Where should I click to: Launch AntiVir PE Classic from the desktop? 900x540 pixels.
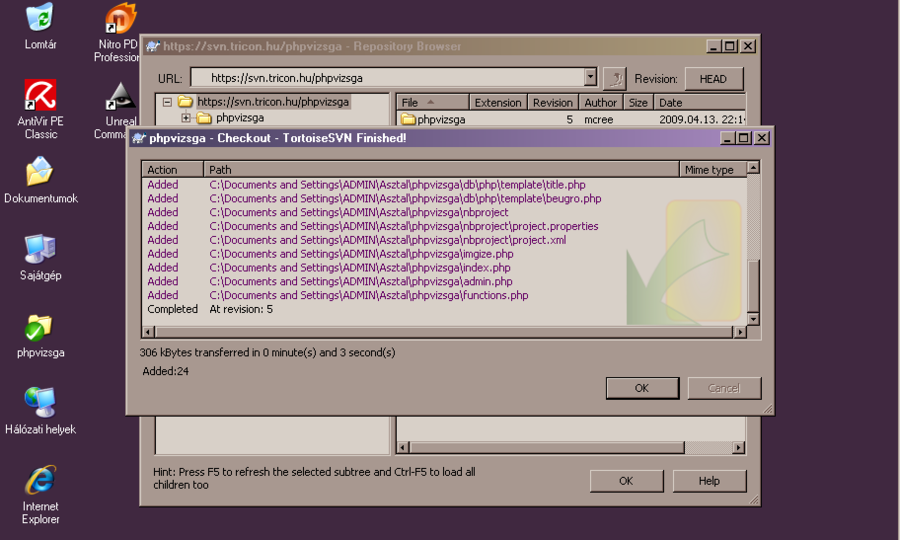click(40, 109)
